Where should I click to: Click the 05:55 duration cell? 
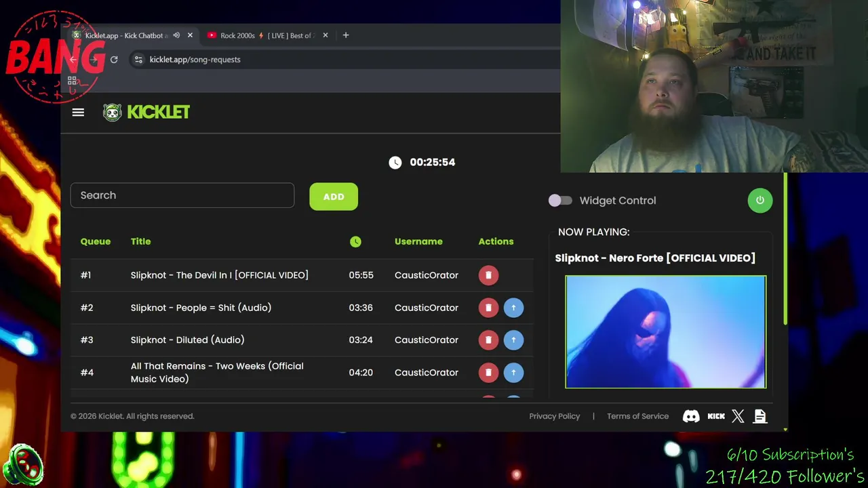tap(361, 275)
